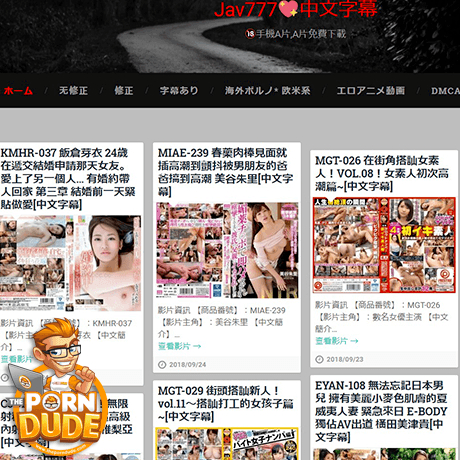Click the MGT-029 cover thumbnail
460x460 pixels.
coord(227,444)
